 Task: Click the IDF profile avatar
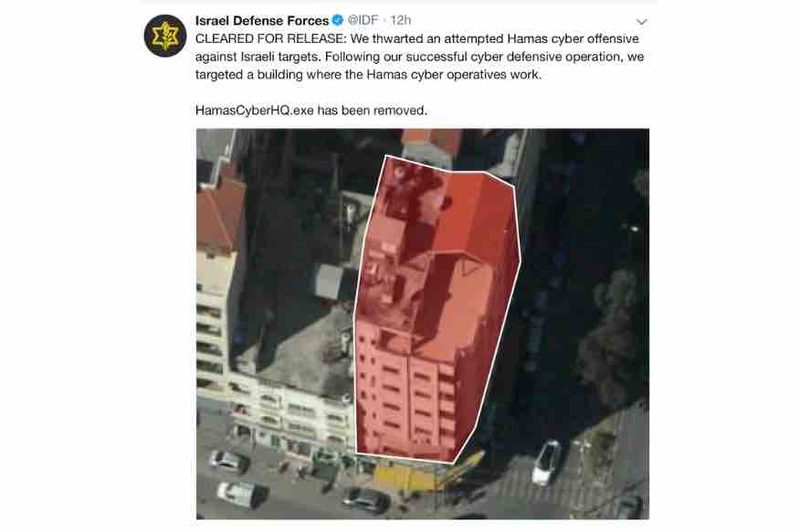pos(165,36)
